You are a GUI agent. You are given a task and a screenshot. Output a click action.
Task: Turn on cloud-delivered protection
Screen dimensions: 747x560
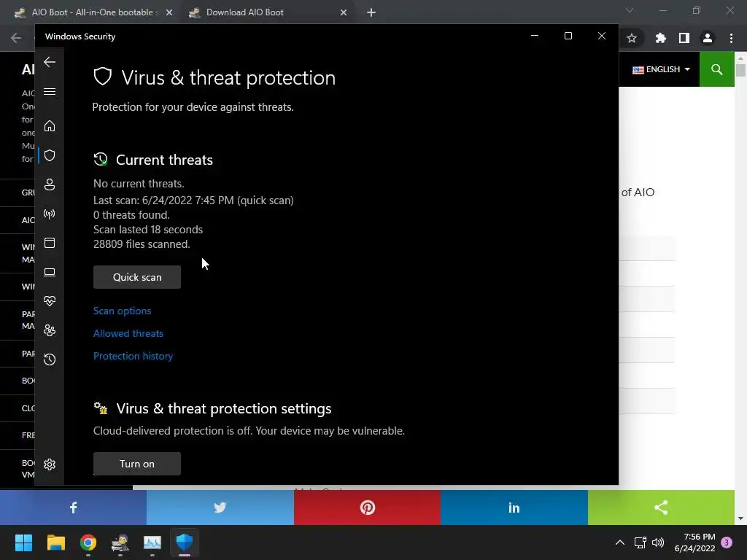tap(137, 464)
